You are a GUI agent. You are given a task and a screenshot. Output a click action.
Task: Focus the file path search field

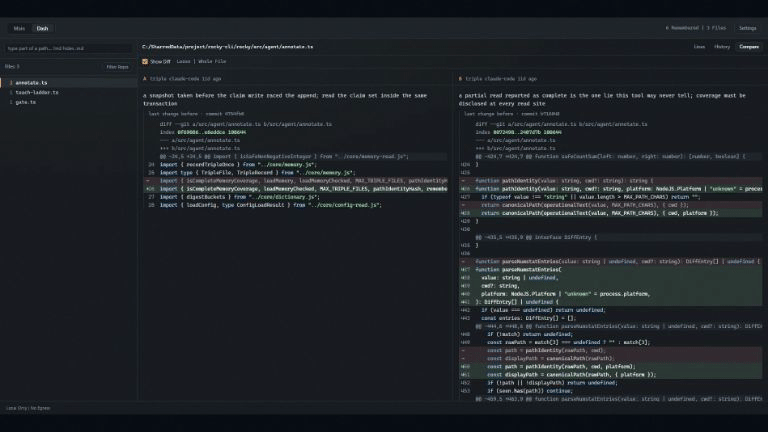pos(68,48)
